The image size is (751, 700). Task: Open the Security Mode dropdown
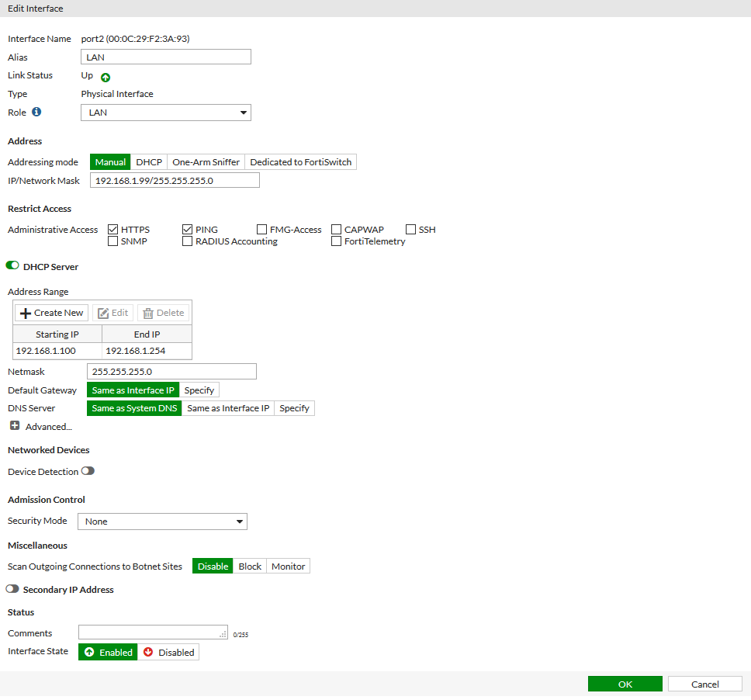(162, 522)
